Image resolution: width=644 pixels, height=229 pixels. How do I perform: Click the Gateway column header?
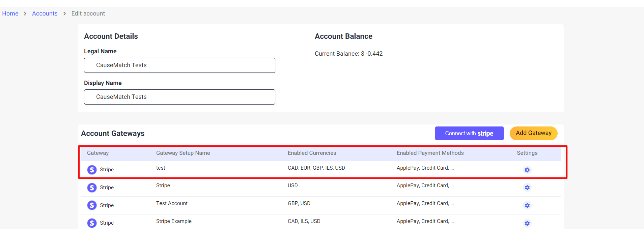[98, 153]
